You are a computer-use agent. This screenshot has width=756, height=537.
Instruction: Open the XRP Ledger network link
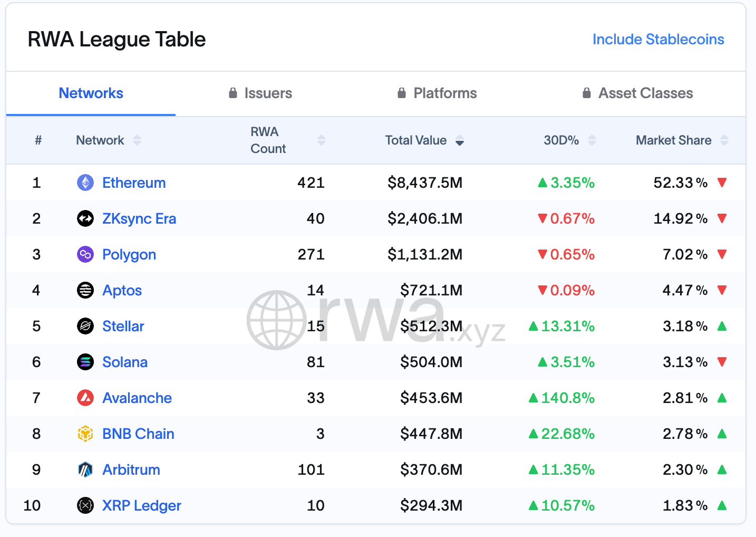click(142, 505)
